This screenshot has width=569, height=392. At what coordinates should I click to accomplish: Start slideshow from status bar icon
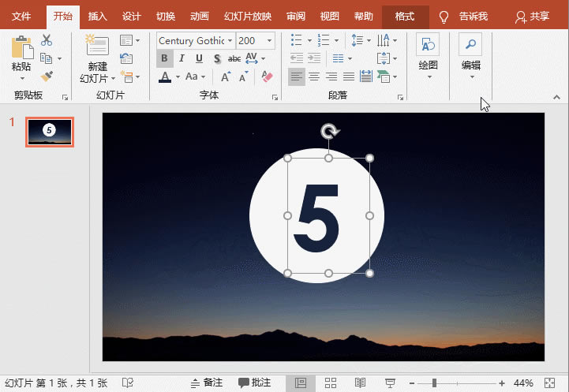pos(389,383)
